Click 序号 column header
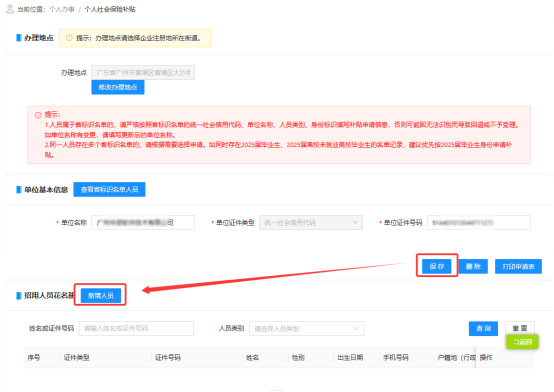This screenshot has height=392, width=554. (x=34, y=358)
